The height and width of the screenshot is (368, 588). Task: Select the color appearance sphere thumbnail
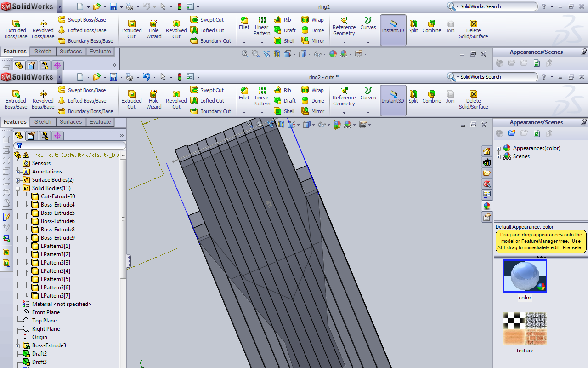(525, 276)
